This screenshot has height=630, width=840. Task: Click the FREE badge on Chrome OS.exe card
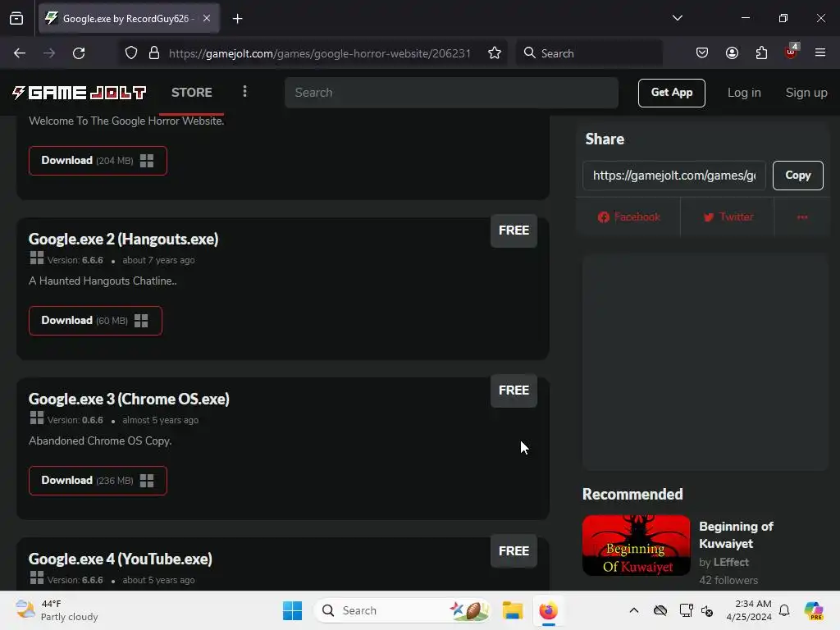[514, 390]
